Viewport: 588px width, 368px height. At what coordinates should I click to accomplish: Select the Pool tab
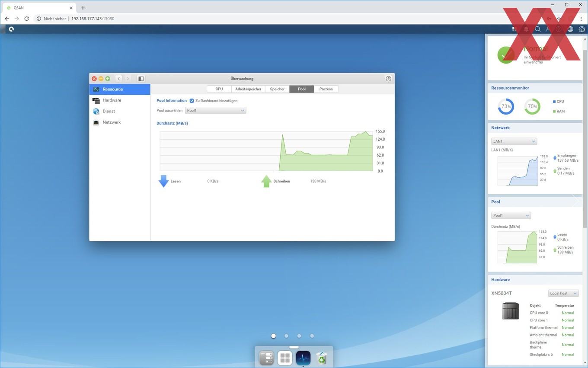[x=302, y=89]
